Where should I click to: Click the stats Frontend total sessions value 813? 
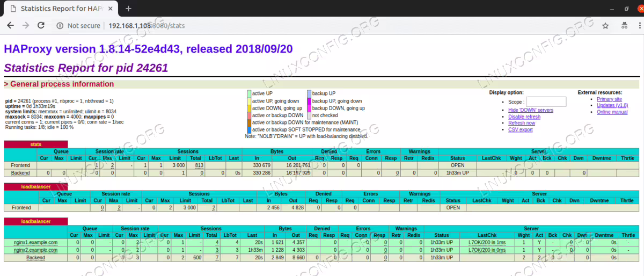199,165
